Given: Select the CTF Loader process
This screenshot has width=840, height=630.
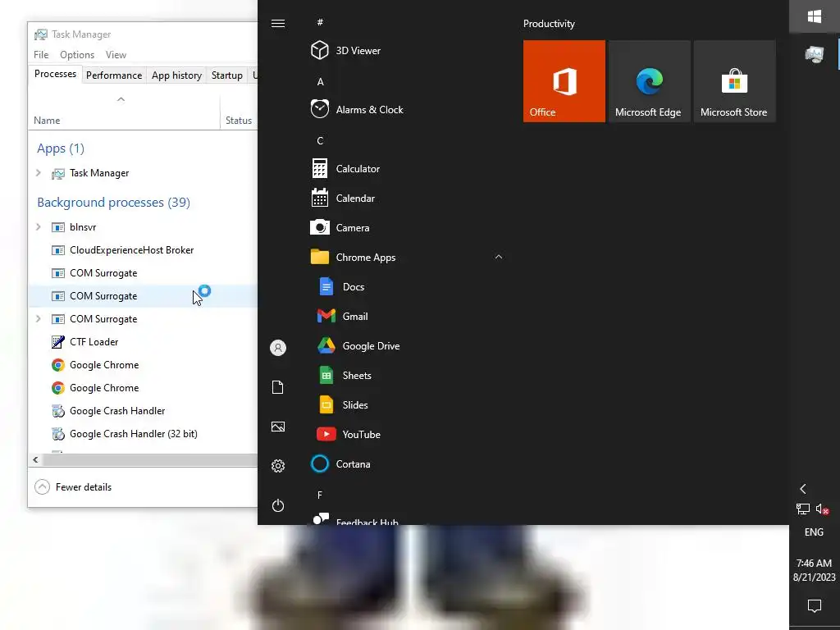Looking at the screenshot, I should [143, 342].
